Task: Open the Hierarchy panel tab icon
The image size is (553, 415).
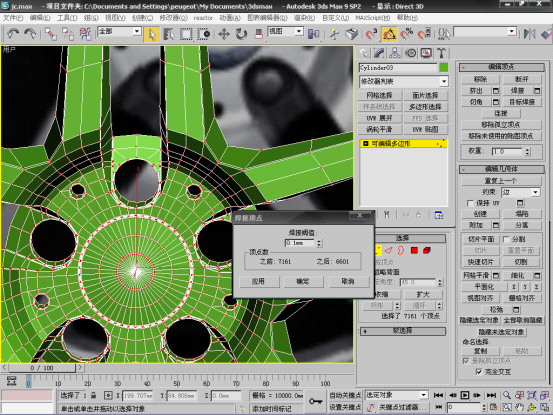Action: pyautogui.click(x=395, y=53)
